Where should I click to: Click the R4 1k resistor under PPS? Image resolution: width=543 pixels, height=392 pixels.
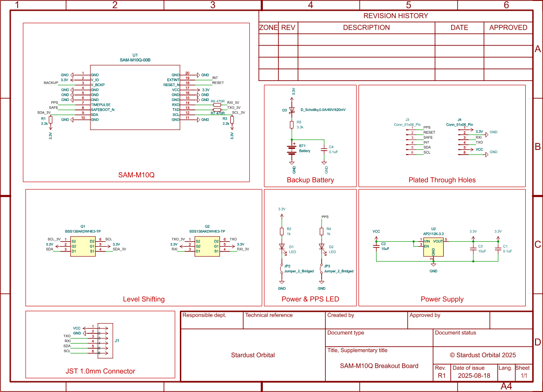[322, 231]
